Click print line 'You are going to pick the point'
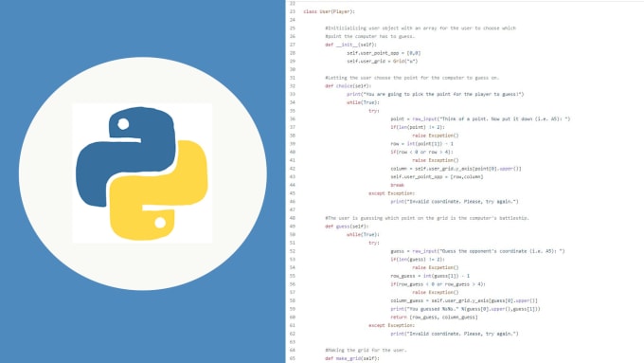 click(436, 94)
